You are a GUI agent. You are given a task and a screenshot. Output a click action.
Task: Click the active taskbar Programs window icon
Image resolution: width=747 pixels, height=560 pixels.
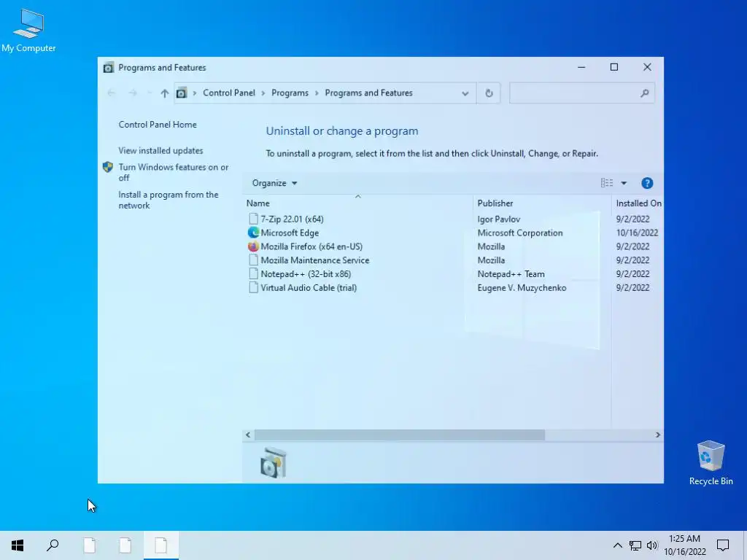161,545
